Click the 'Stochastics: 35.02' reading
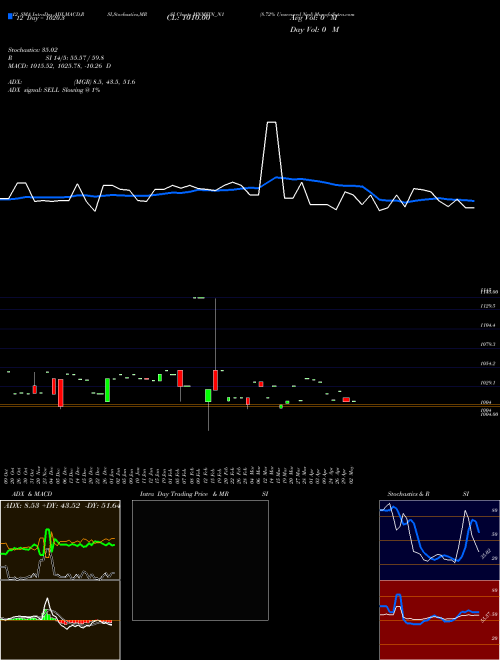The width and height of the screenshot is (500, 660). tap(33, 50)
